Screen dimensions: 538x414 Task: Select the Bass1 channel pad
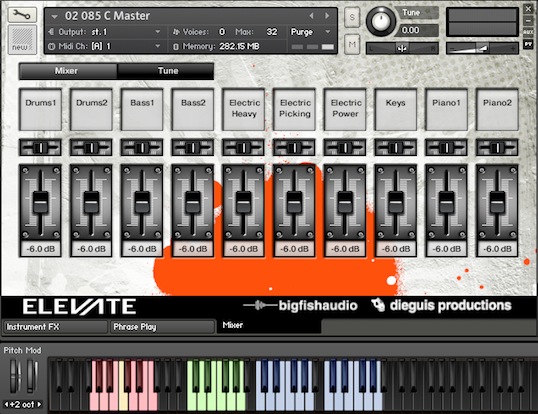pyautogui.click(x=142, y=109)
